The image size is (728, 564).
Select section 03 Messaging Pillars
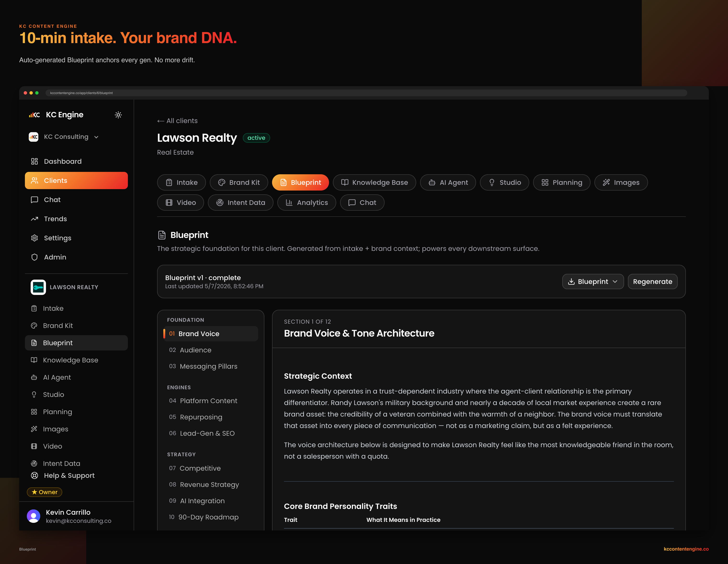pos(210,367)
